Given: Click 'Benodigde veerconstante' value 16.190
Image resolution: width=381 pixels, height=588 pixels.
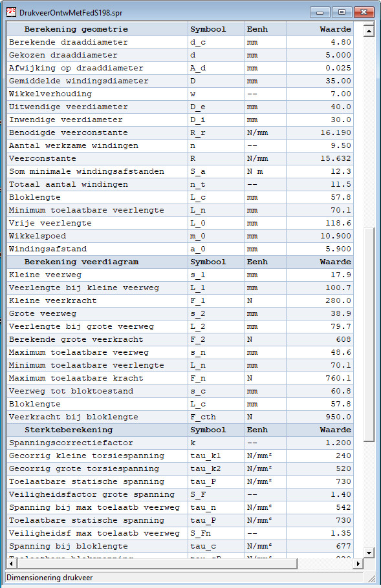Looking at the screenshot, I should pyautogui.click(x=336, y=132).
